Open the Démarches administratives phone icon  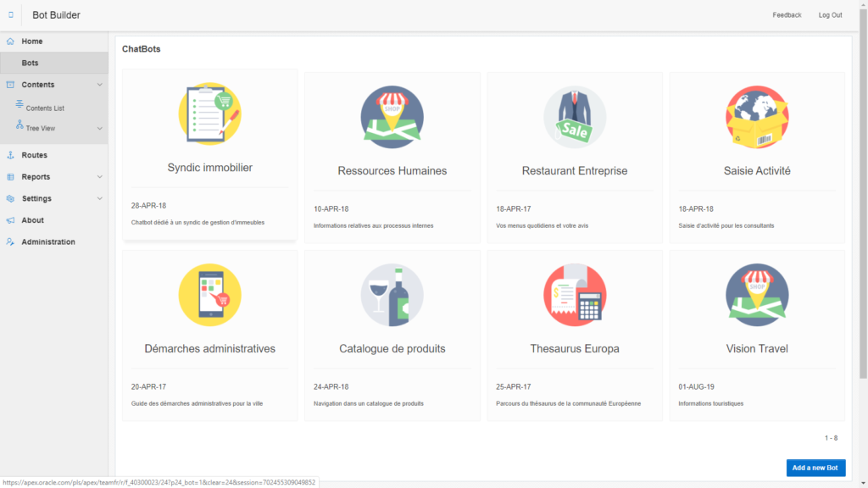click(210, 295)
